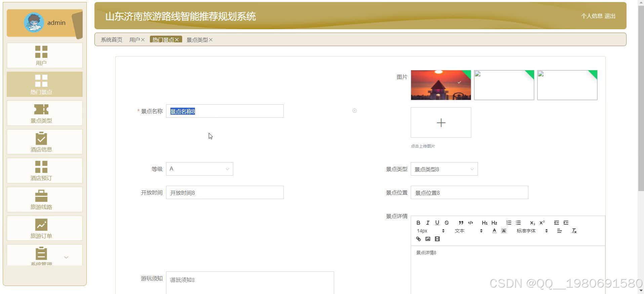Click 退出 to log out
Viewport: 644px width, 294px height.
click(610, 16)
